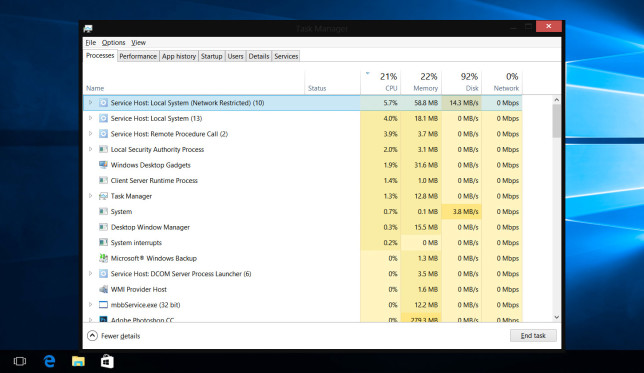This screenshot has height=373, width=644.
Task: Click the Microsoft Windows Backup icon
Action: pyautogui.click(x=104, y=258)
